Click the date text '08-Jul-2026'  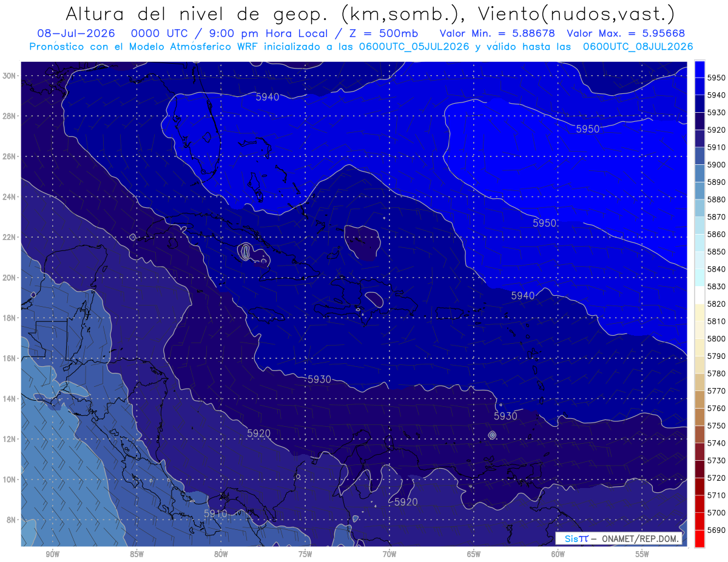(x=78, y=34)
